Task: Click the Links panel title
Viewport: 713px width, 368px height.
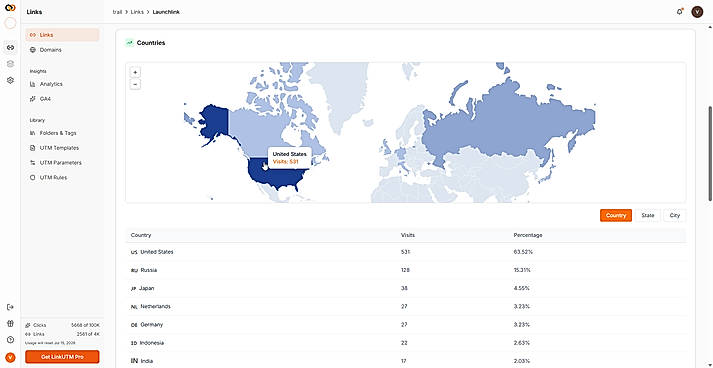Action: point(35,12)
